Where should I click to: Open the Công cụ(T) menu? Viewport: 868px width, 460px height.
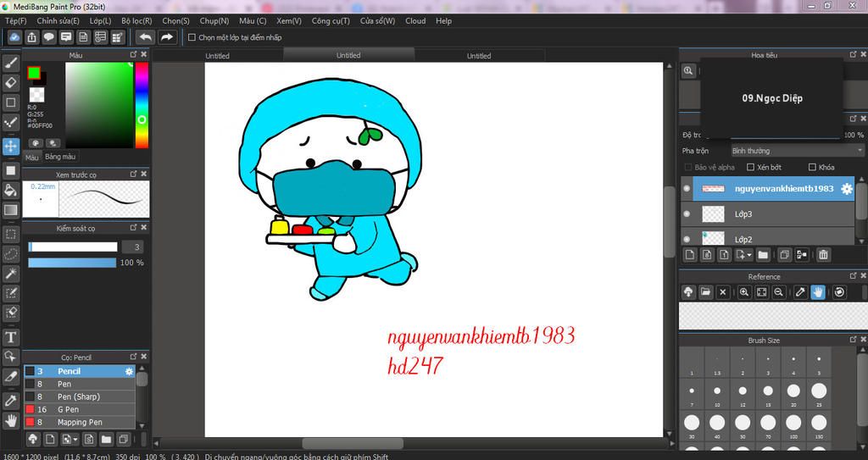pyautogui.click(x=331, y=20)
